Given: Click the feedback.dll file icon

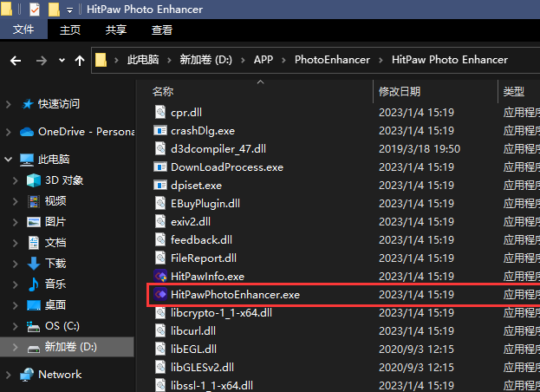Looking at the screenshot, I should tap(160, 239).
